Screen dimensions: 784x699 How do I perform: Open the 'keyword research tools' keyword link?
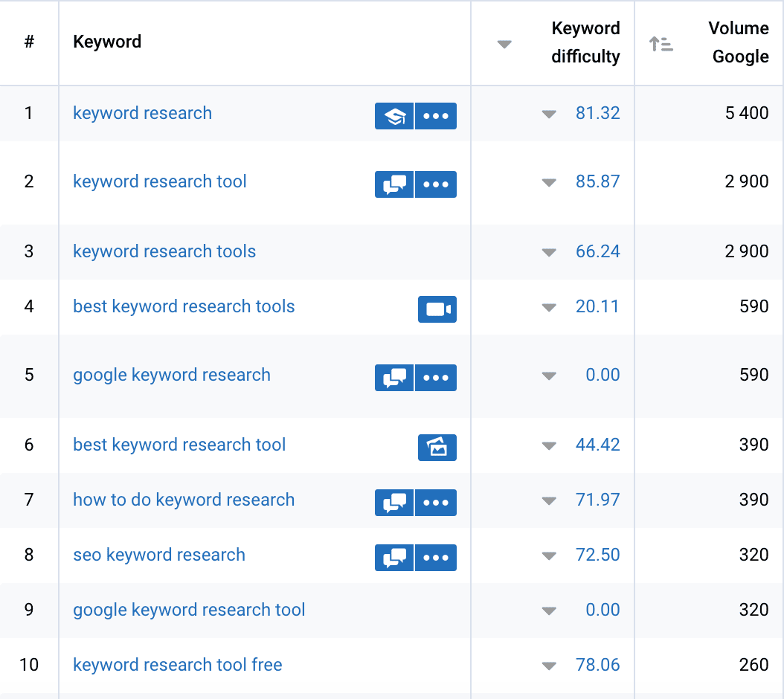pyautogui.click(x=164, y=251)
